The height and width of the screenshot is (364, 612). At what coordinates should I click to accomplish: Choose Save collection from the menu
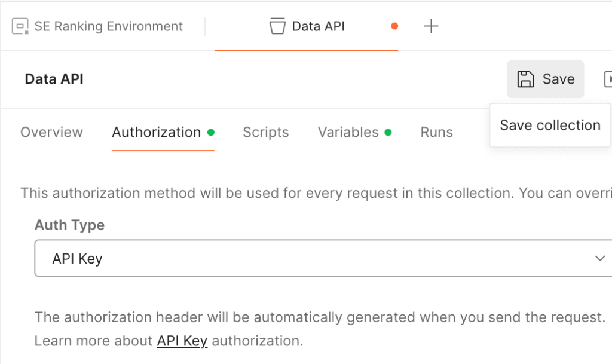(550, 126)
